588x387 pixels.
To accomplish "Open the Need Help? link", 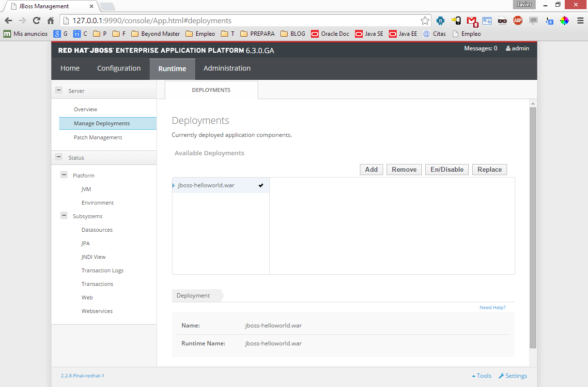I will coord(493,308).
